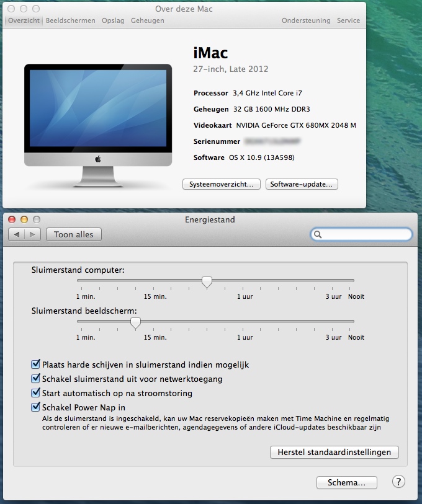Viewport: 422px width, 504px height.
Task: Open help with the question mark button
Action: 398,482
